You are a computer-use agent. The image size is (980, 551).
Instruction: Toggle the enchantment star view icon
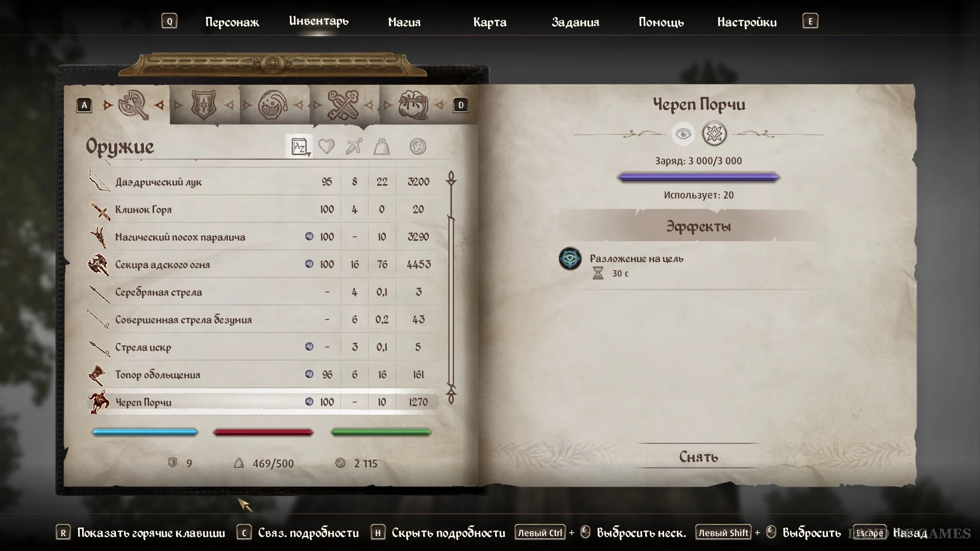pos(714,134)
